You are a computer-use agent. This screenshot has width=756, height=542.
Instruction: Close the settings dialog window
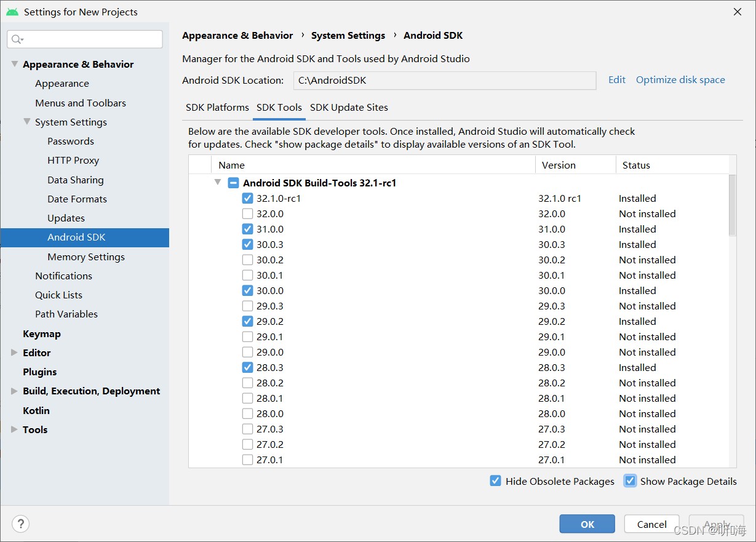click(x=738, y=12)
